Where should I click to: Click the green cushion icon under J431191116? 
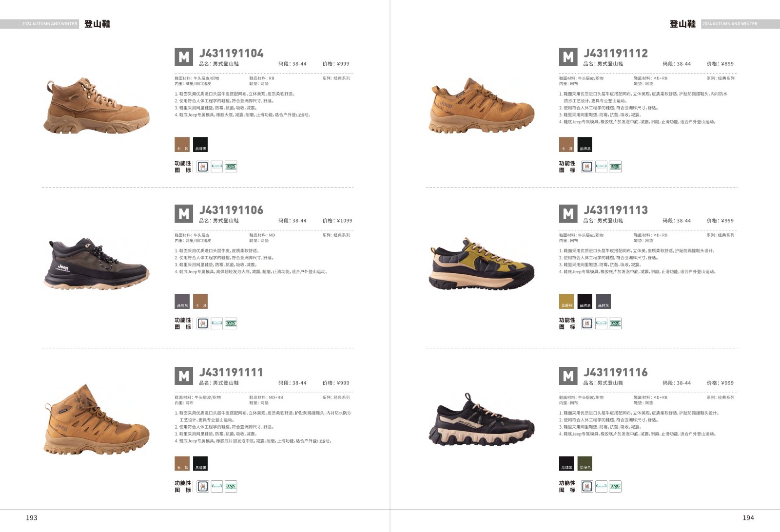601,486
